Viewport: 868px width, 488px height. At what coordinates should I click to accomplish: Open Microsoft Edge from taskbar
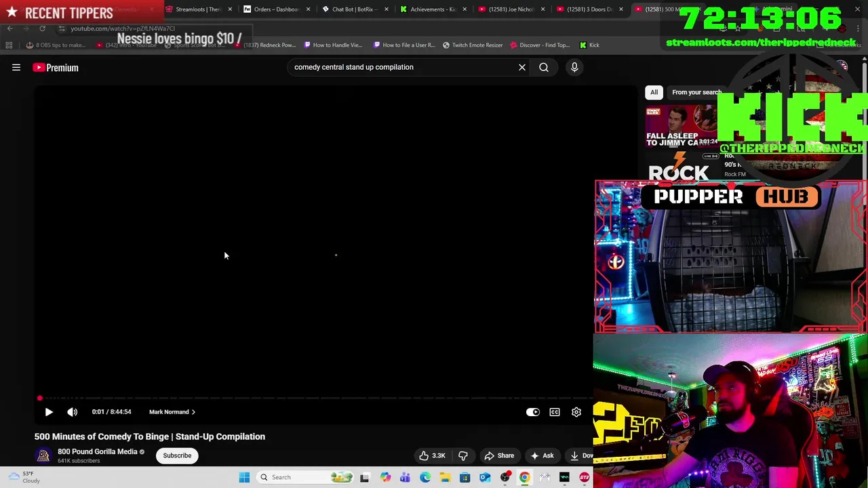click(425, 477)
